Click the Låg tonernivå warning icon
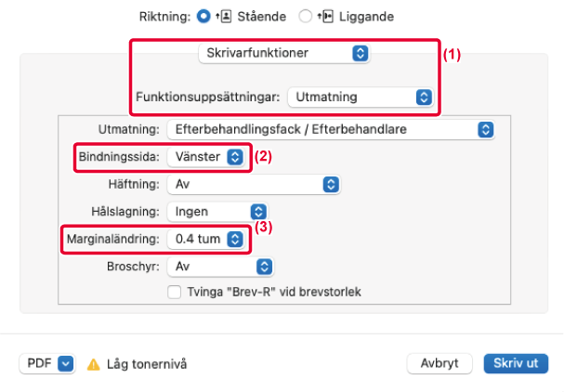Image resolution: width=564 pixels, height=392 pixels. pos(94,364)
